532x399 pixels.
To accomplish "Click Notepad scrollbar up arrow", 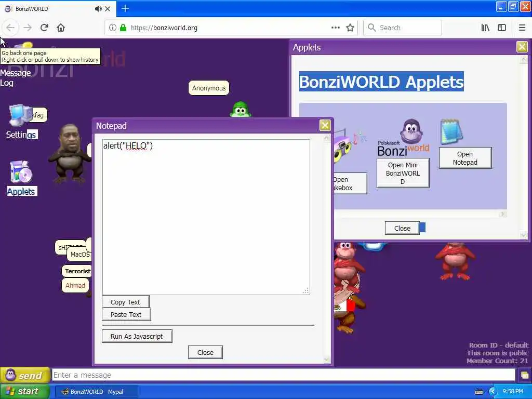I will coord(326,138).
